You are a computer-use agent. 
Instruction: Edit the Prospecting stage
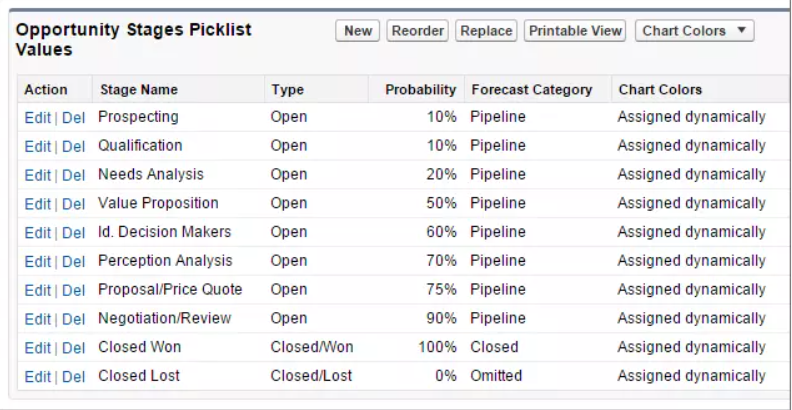pyautogui.click(x=37, y=117)
